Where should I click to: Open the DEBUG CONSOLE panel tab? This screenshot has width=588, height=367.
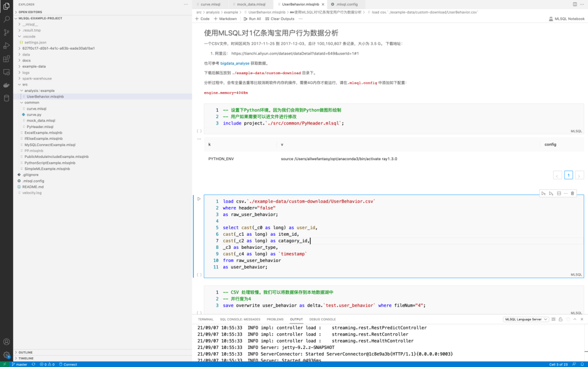[x=322, y=320]
